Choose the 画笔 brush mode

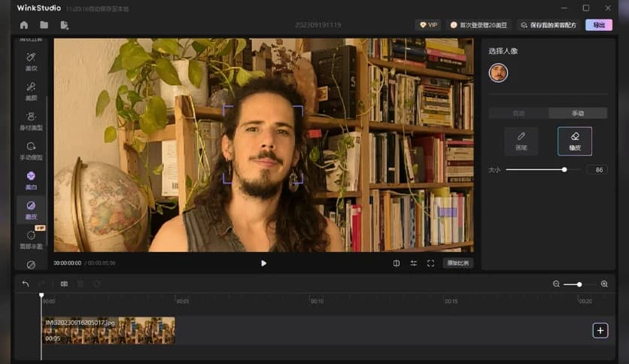pos(521,141)
